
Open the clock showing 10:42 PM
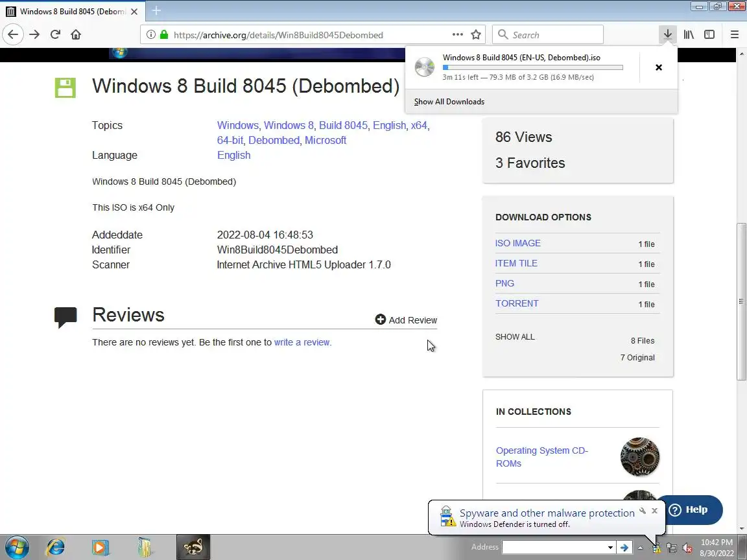pos(717,548)
